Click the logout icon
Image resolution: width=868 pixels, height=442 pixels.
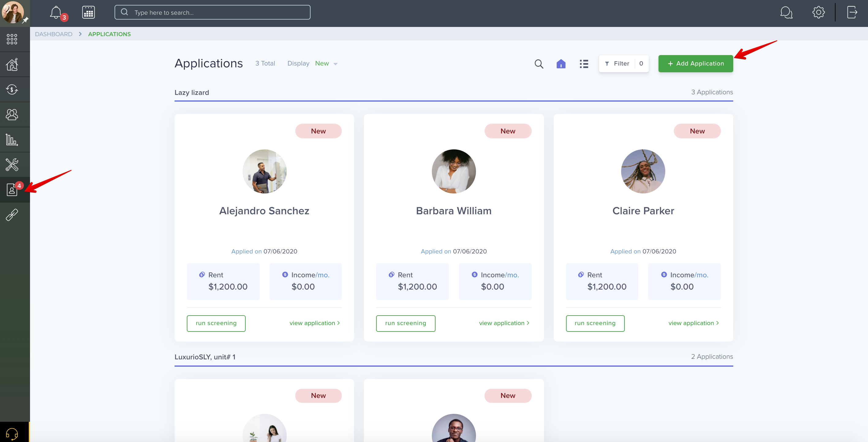tap(852, 13)
